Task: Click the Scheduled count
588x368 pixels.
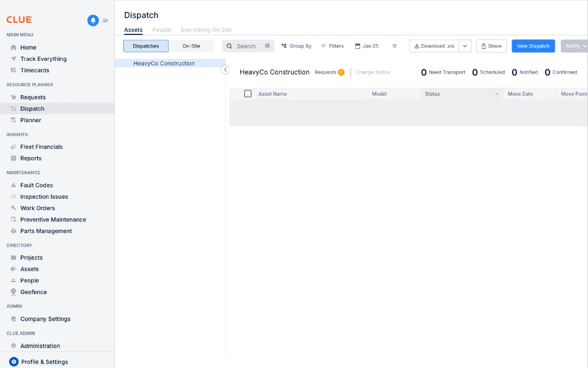Action: click(489, 72)
